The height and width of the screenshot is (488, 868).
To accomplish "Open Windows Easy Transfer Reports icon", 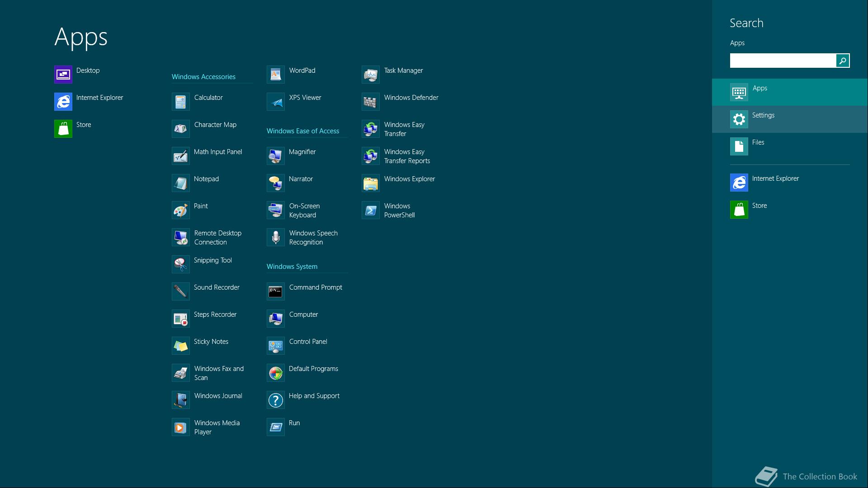I will (371, 156).
